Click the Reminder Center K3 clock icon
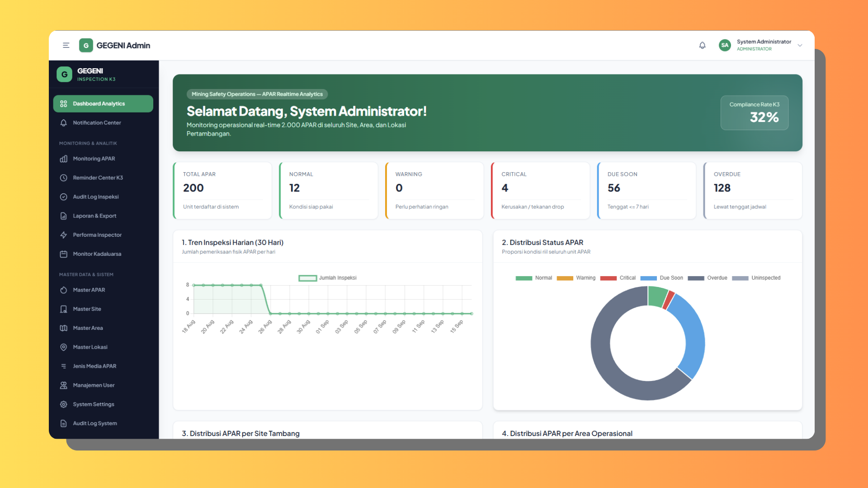This screenshot has width=868, height=488. coord(63,178)
